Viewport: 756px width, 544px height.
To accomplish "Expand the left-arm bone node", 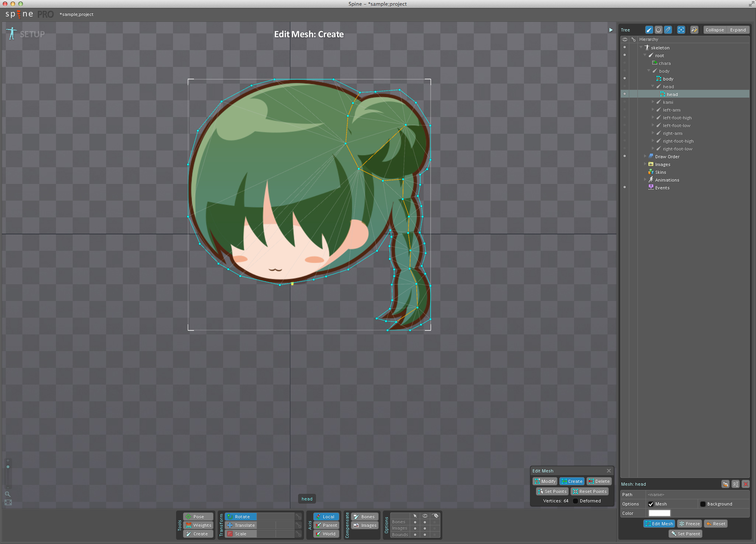I will click(653, 110).
